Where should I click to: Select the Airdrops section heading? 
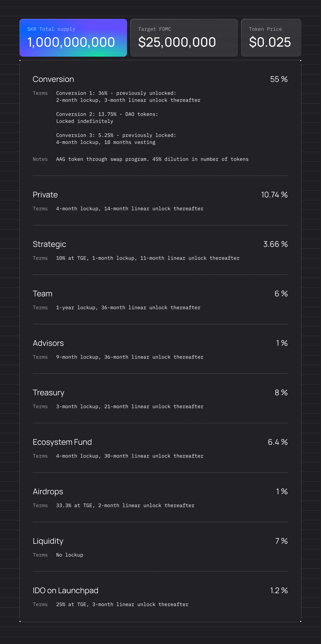(48, 492)
